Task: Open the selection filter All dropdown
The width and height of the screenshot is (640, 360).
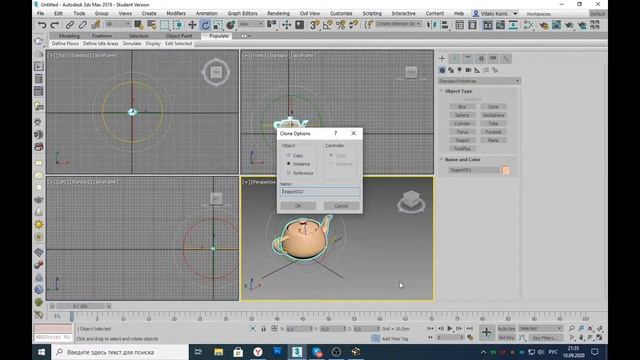Action: point(118,24)
